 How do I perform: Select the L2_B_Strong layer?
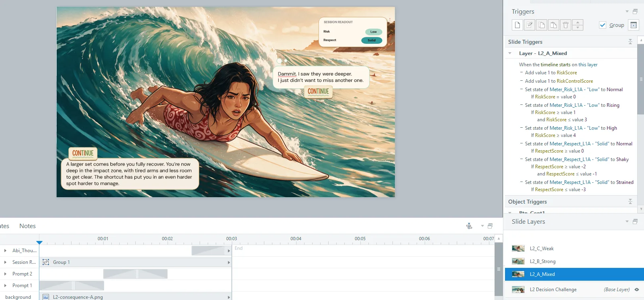(574, 261)
